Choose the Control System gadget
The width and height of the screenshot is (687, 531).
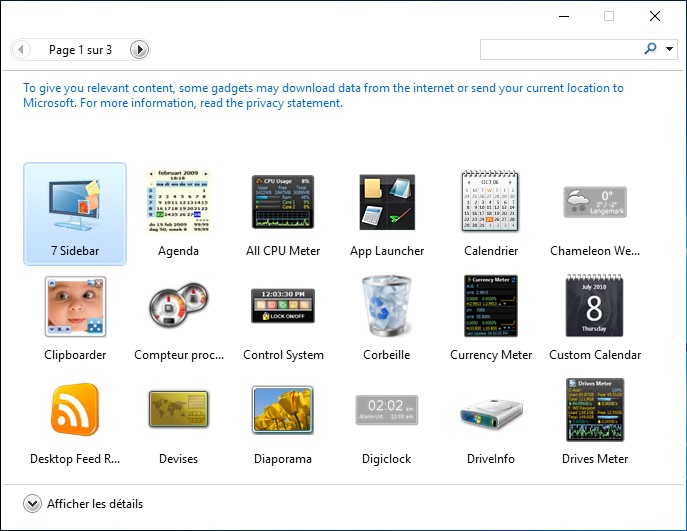[x=283, y=307]
